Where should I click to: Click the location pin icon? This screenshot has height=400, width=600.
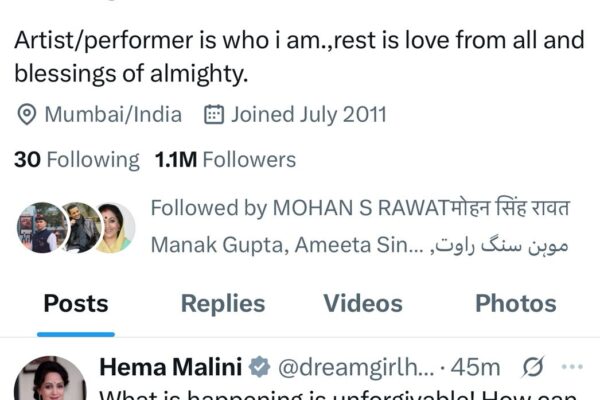[27, 115]
